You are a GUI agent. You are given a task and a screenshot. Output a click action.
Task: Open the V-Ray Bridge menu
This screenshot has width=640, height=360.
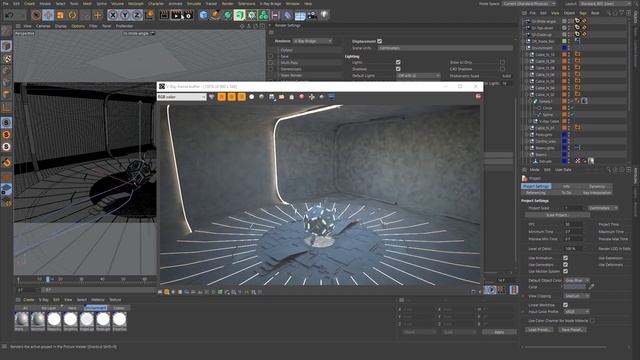click(270, 3)
